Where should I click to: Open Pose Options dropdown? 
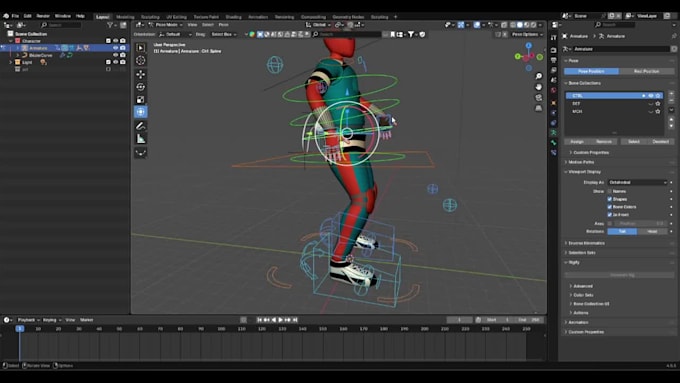click(x=527, y=34)
